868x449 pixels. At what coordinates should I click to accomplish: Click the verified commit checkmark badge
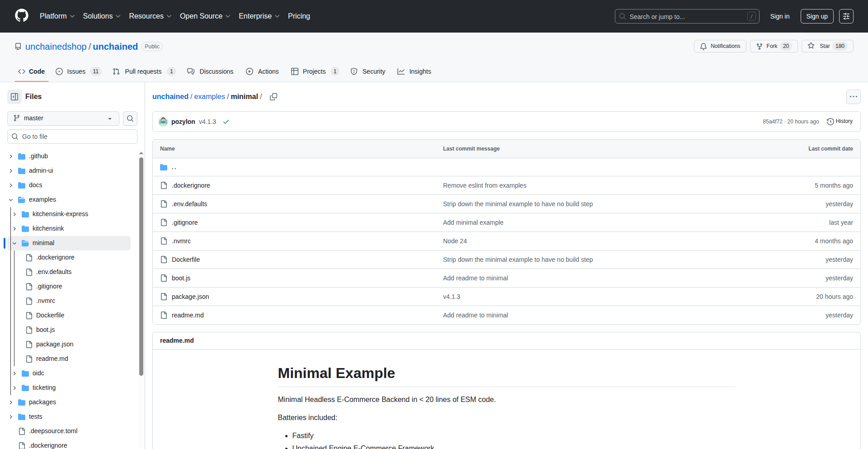pyautogui.click(x=226, y=122)
